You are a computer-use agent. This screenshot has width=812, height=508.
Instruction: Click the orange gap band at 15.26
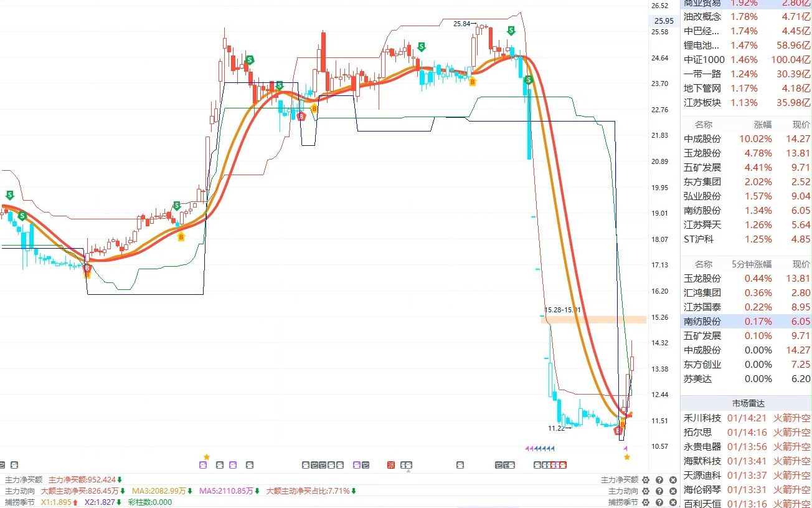593,319
